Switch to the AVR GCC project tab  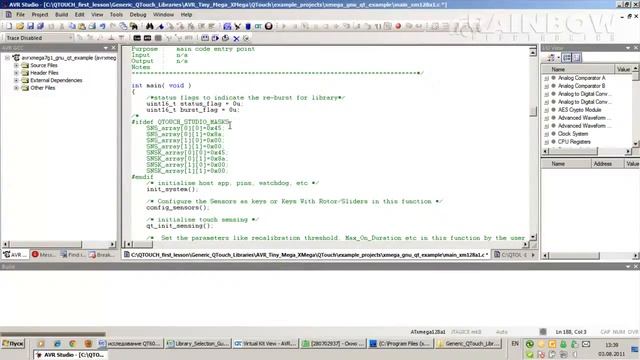click(15, 255)
